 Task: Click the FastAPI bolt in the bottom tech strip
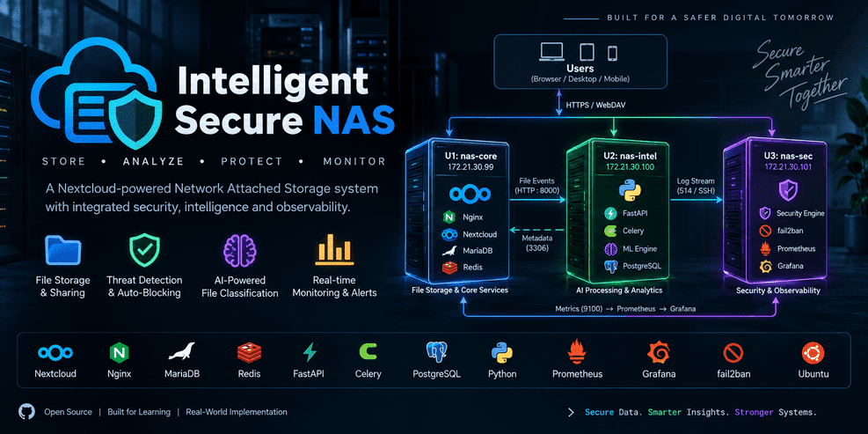click(x=309, y=352)
